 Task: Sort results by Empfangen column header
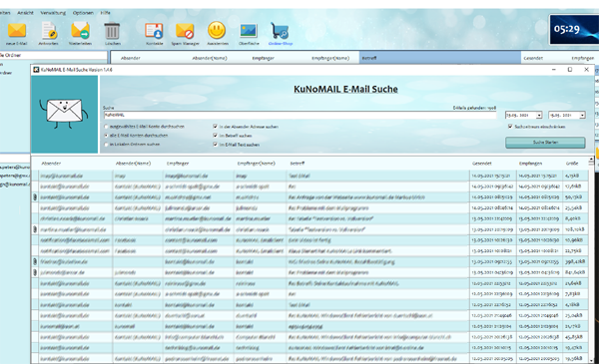click(x=530, y=164)
